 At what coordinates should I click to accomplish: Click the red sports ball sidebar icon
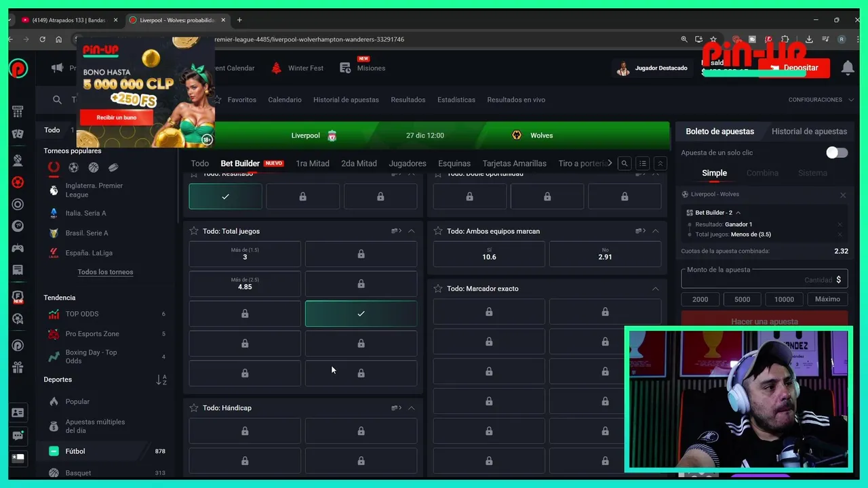tap(18, 182)
